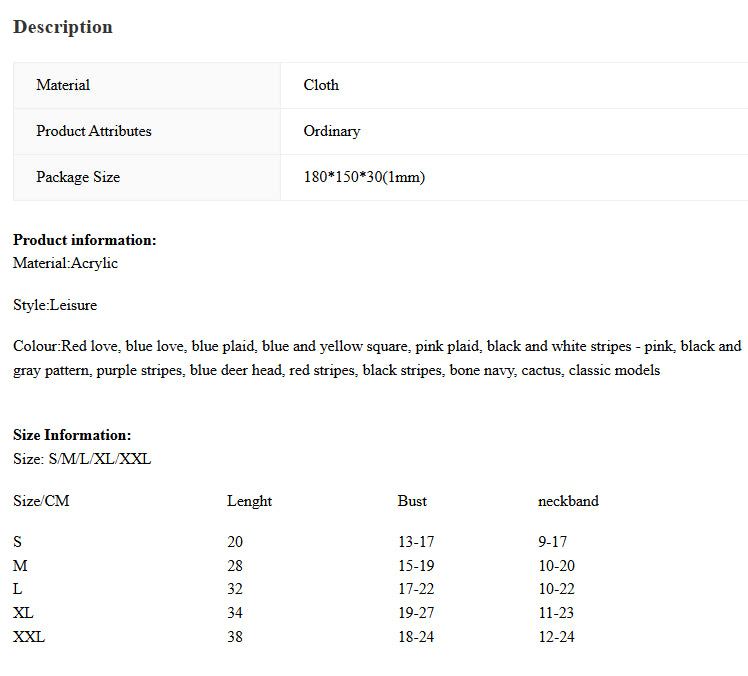The width and height of the screenshot is (748, 676).
Task: Click the Size/CM column header
Action: [x=41, y=501]
